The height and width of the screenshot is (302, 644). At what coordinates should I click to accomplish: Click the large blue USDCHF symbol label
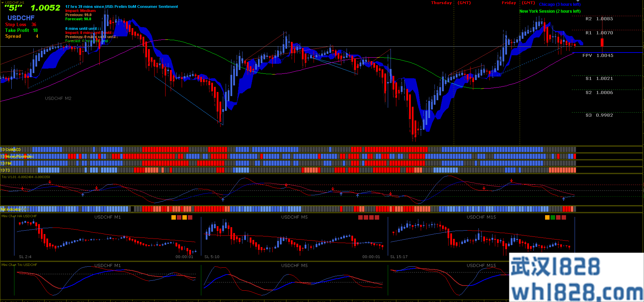pyautogui.click(x=21, y=18)
